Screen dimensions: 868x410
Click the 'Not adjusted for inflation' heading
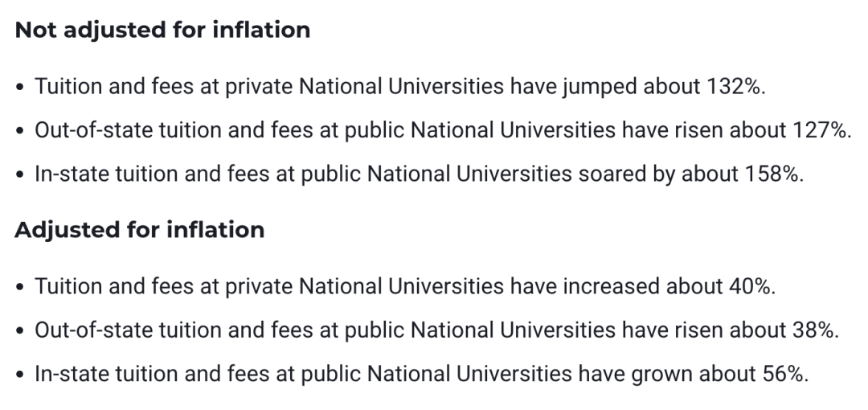click(x=162, y=30)
